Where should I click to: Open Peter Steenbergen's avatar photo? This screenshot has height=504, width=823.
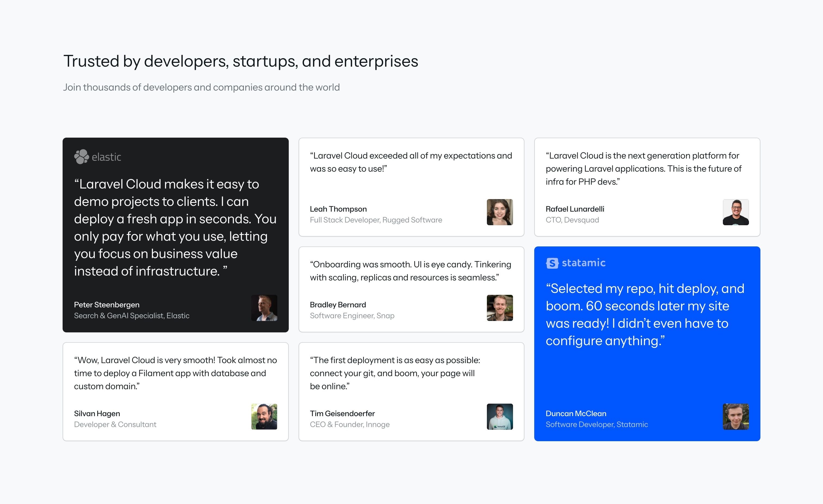tap(264, 308)
